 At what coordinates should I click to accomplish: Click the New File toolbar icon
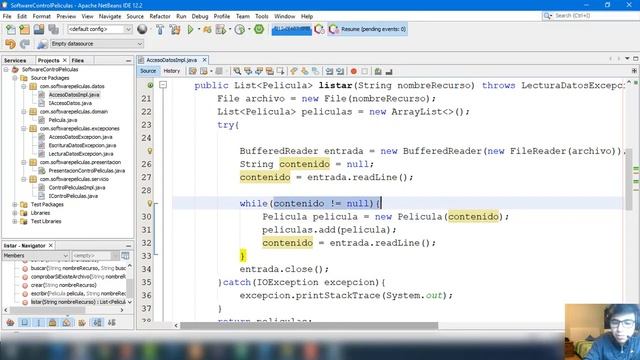pos(11,29)
